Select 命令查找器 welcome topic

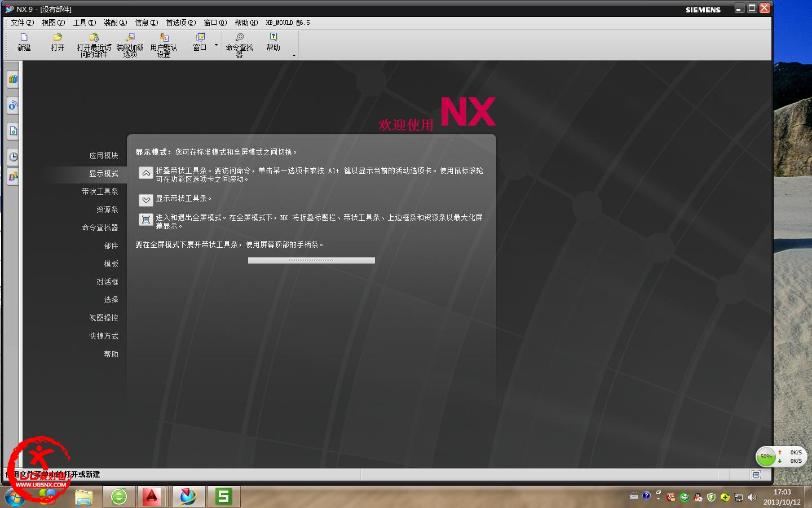point(100,227)
